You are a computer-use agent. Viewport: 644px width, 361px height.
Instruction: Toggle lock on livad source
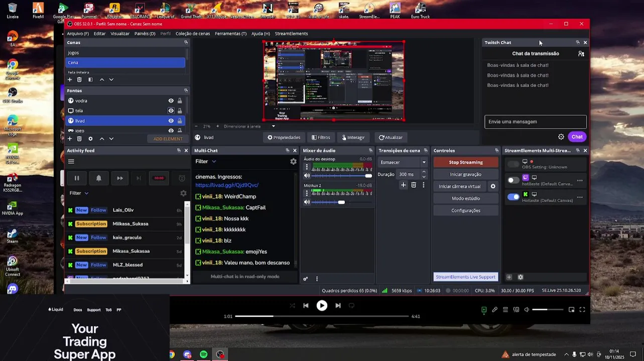(x=180, y=121)
